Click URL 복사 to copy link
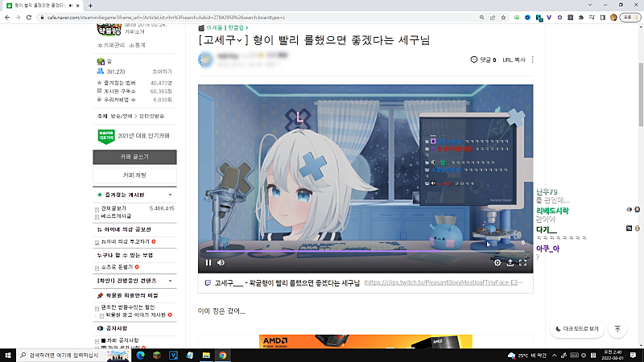This screenshot has width=644, height=362. coord(514,60)
